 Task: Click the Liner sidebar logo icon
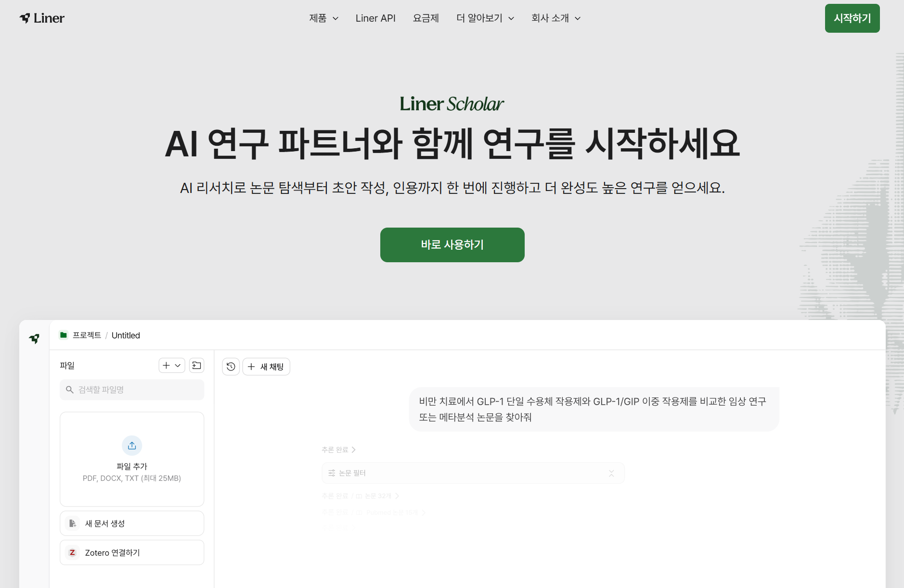click(x=34, y=339)
